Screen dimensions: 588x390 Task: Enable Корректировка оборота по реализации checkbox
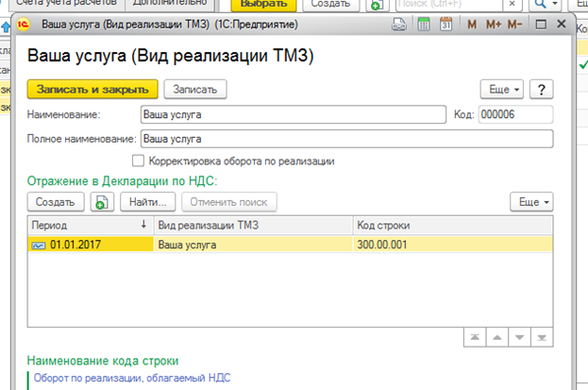[x=140, y=161]
